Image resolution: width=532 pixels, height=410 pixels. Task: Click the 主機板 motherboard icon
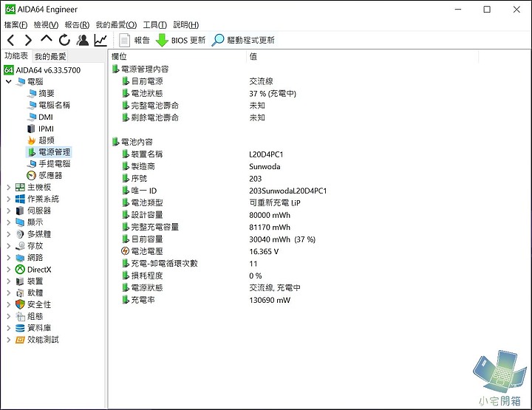click(x=21, y=187)
